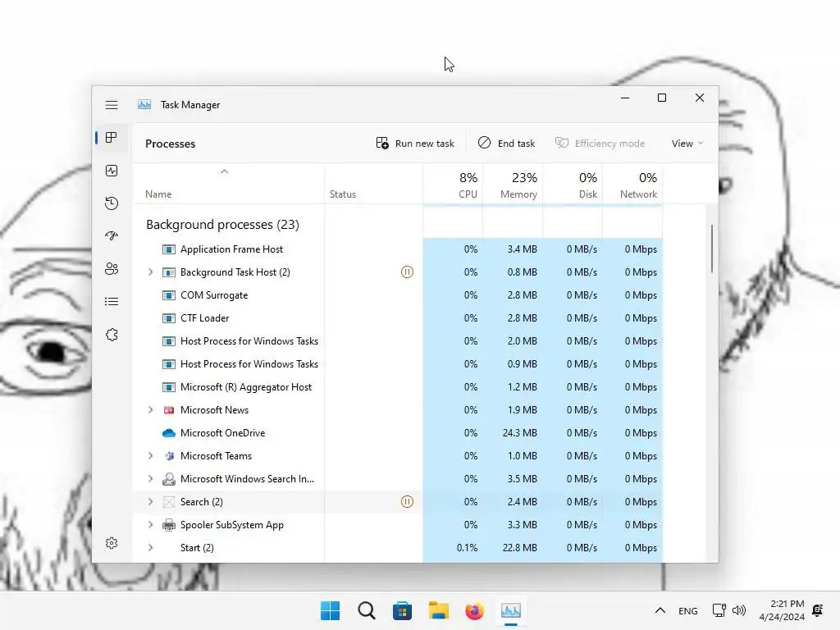Click the COM Surrogate process icon
The image size is (840, 630).
tap(169, 295)
